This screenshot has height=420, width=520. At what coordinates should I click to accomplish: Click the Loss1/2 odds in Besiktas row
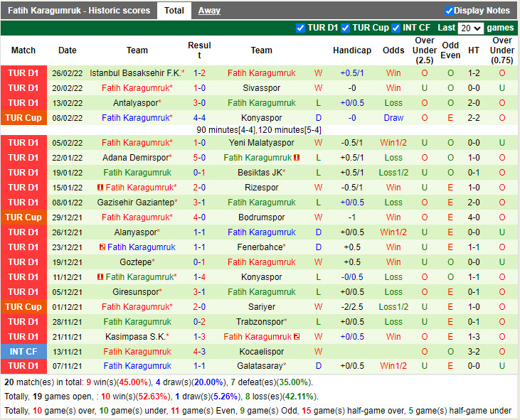point(393,173)
